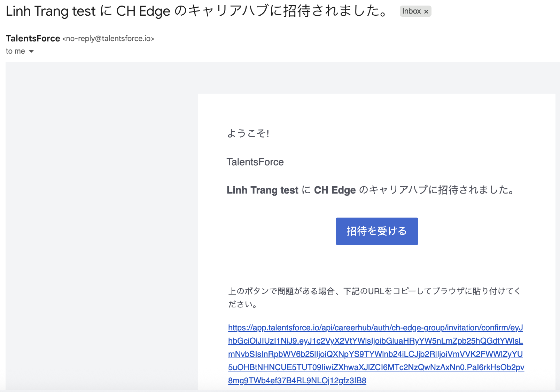
Task: Click the Inbox label chip
Action: 411,11
